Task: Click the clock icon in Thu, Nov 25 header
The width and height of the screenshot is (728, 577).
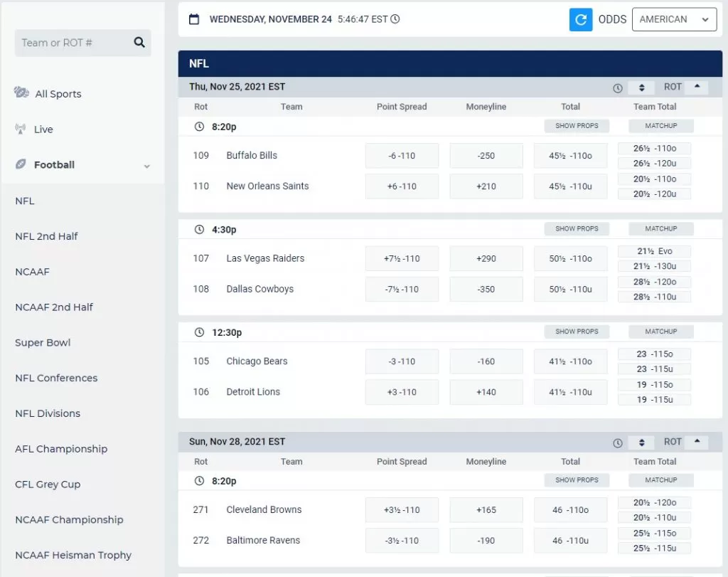Action: click(618, 88)
